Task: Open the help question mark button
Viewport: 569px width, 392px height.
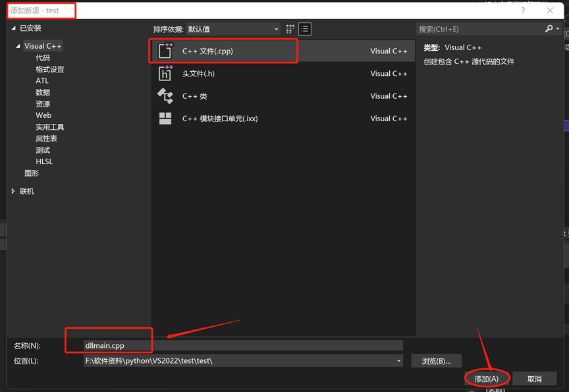Action: coord(523,11)
